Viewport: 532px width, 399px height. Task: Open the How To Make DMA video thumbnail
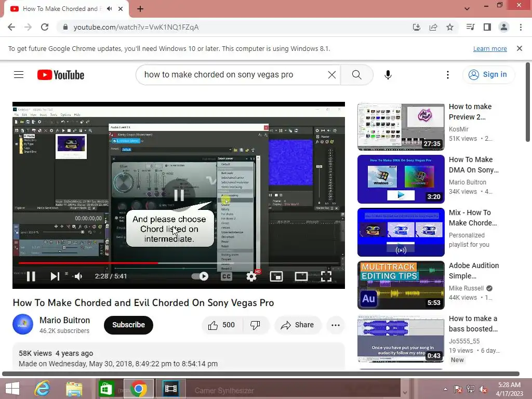pos(401,179)
